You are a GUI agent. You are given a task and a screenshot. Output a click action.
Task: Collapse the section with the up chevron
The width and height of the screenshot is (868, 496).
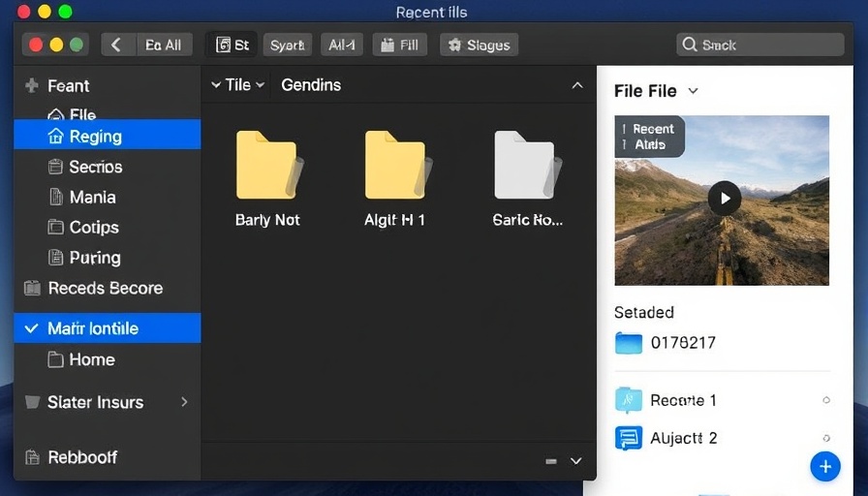[x=576, y=85]
